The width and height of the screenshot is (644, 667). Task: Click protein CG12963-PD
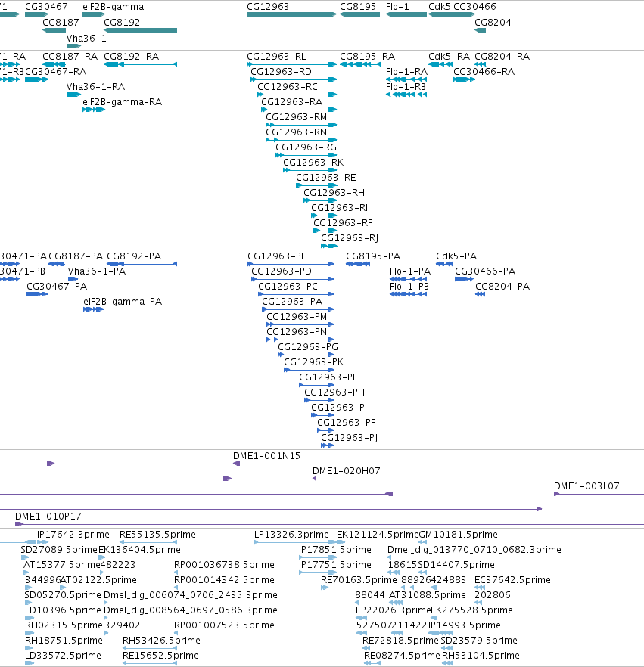(x=293, y=279)
